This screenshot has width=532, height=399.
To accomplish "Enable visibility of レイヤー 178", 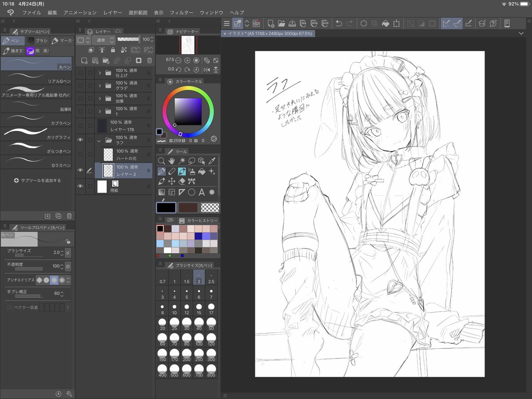I will [x=80, y=126].
